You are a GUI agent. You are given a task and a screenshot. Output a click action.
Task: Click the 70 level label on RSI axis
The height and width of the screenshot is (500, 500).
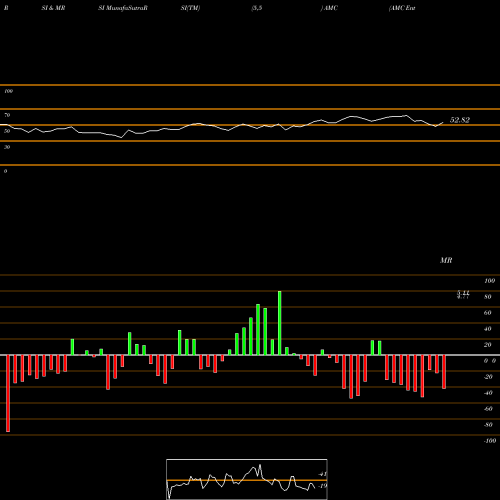point(7,115)
